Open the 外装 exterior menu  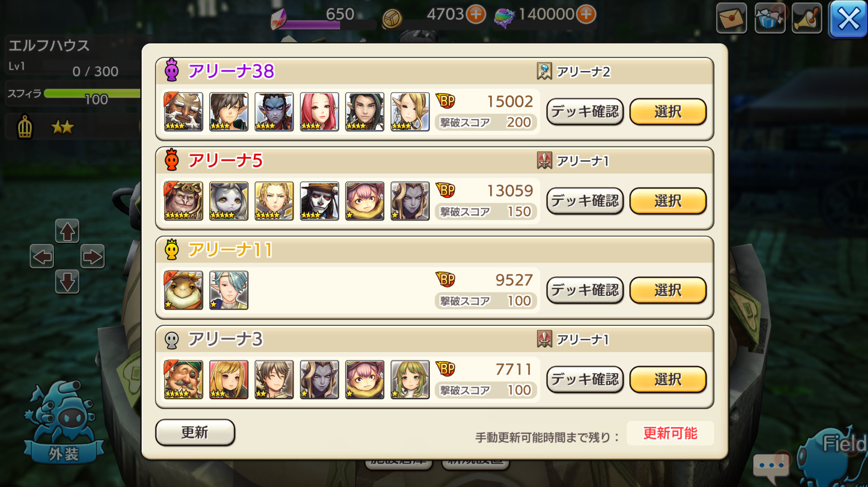coord(63,423)
